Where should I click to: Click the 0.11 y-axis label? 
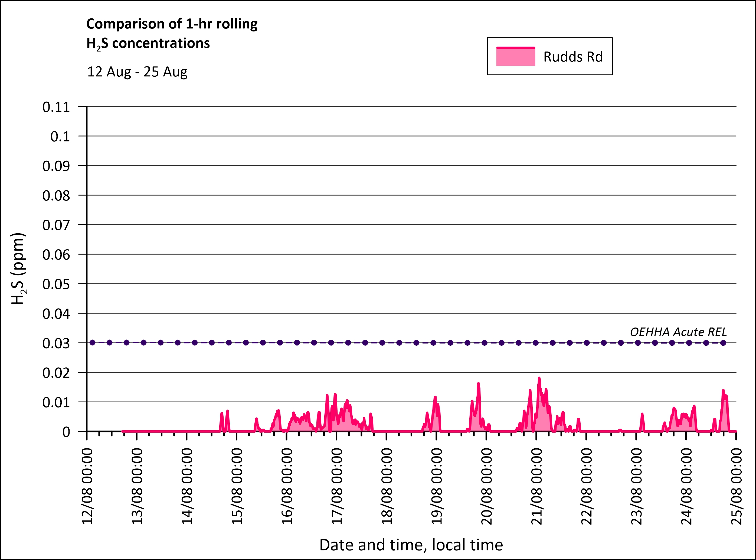[56, 107]
